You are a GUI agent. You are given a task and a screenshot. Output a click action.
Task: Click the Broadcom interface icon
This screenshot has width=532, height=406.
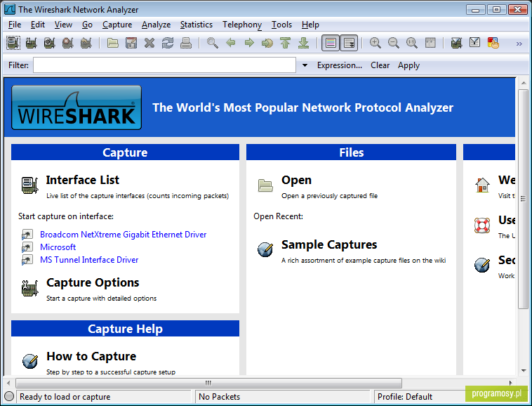[27, 235]
